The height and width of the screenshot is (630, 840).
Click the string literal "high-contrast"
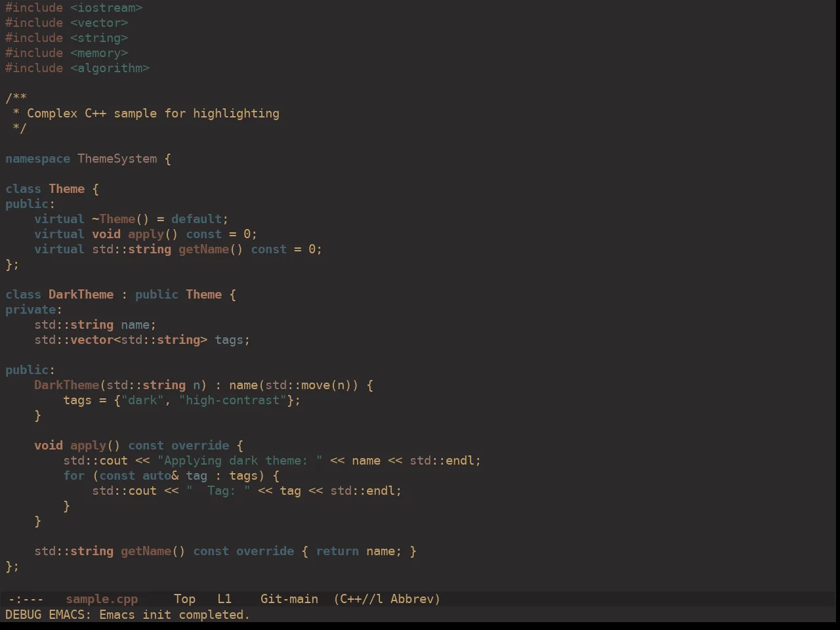click(x=232, y=400)
